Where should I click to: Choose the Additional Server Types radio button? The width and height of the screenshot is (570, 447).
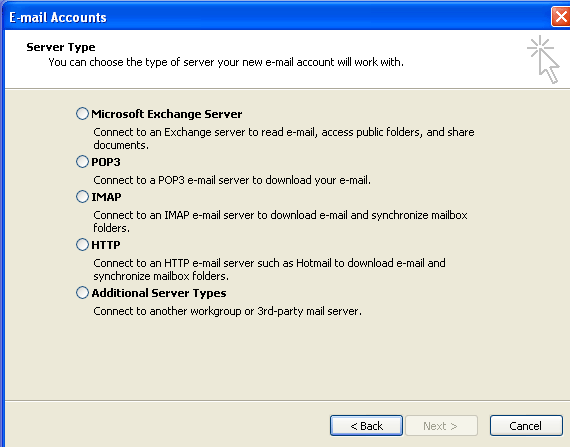(82, 293)
